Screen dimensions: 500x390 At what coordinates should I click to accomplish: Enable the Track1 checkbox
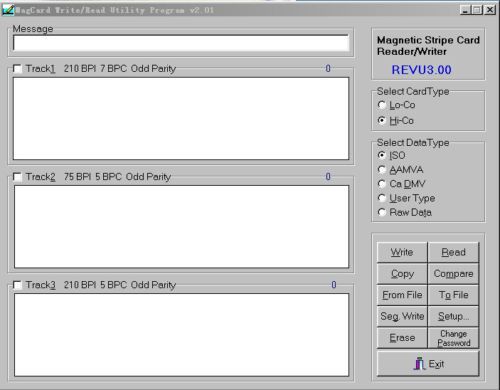click(x=17, y=69)
